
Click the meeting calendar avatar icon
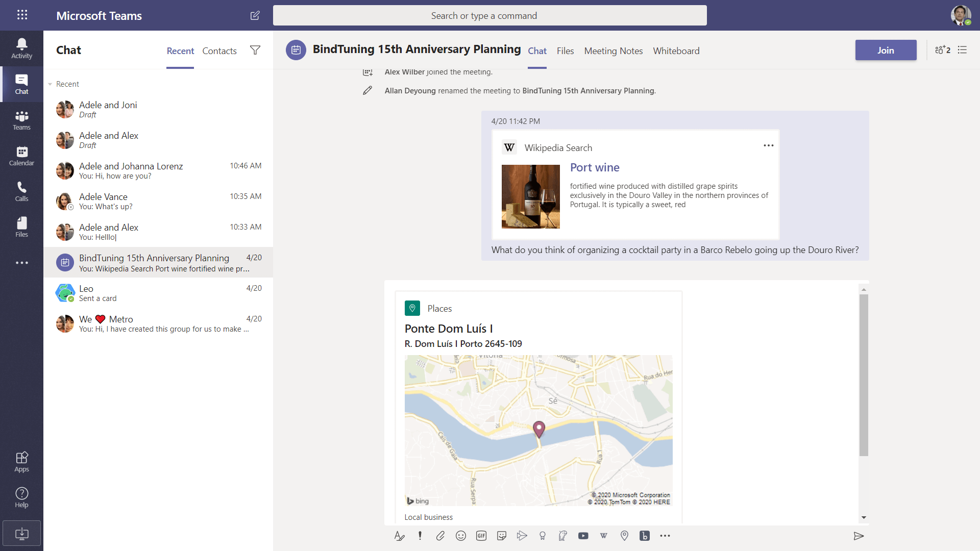point(296,50)
